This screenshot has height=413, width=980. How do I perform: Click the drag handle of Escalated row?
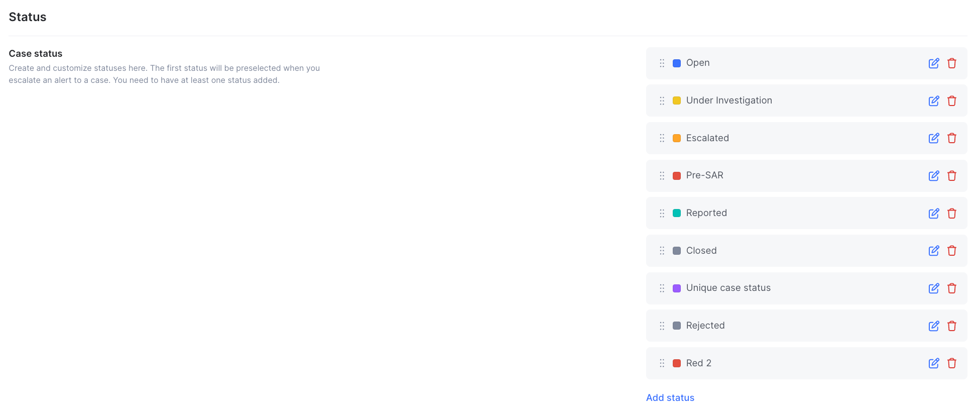pyautogui.click(x=662, y=138)
